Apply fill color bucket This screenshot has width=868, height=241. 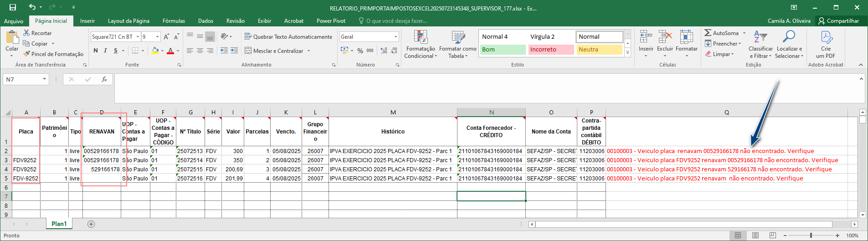pyautogui.click(x=155, y=51)
